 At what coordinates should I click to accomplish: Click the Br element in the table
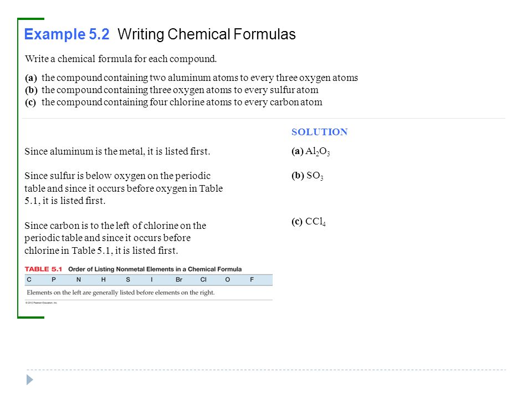click(179, 279)
